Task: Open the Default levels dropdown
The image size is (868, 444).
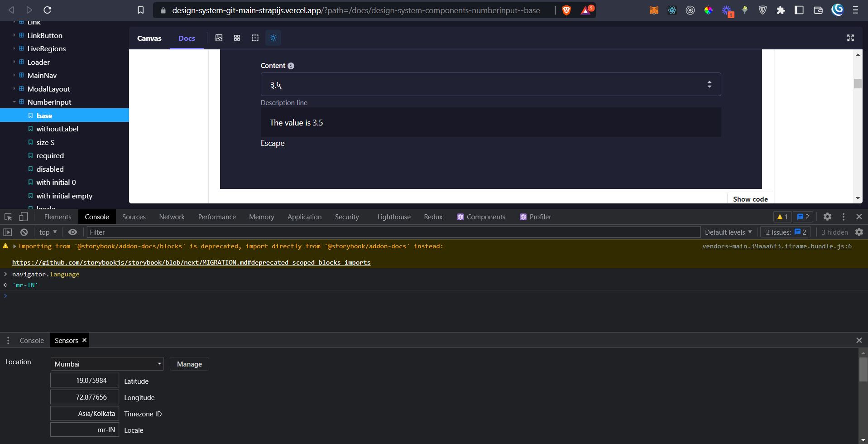Action: [728, 232]
